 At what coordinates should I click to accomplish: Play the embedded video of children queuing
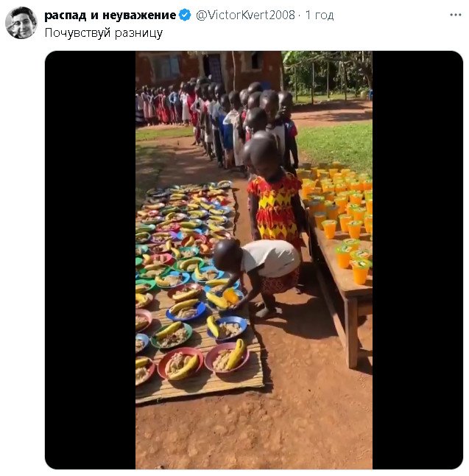253,259
